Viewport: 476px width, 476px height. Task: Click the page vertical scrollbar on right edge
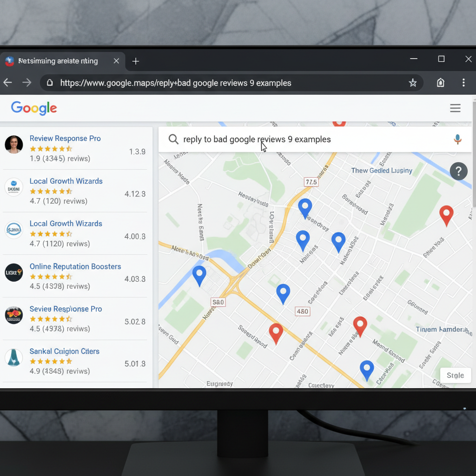click(474, 155)
